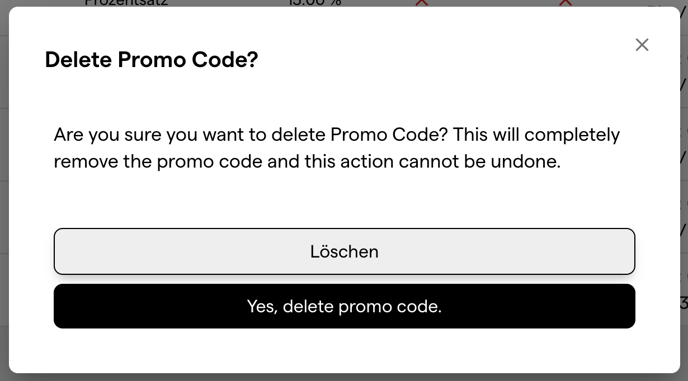
Task: Click the edit pencil beside the dialog title
Action: point(684,83)
